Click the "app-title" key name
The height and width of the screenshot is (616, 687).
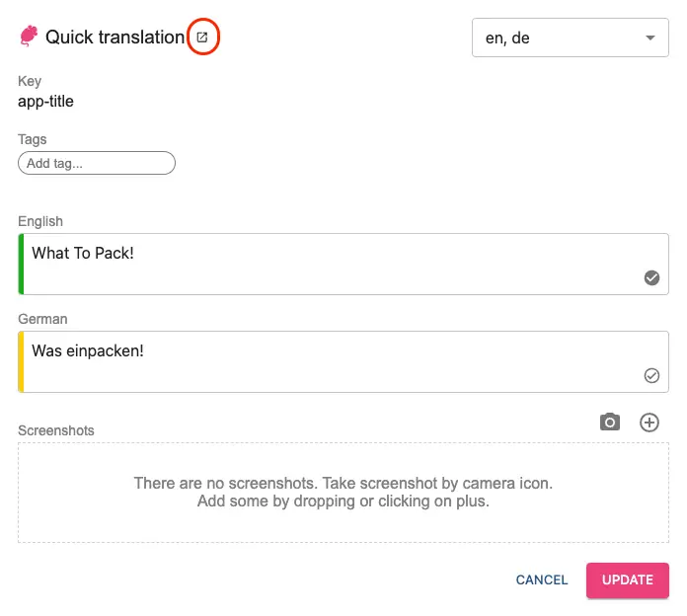tap(45, 101)
